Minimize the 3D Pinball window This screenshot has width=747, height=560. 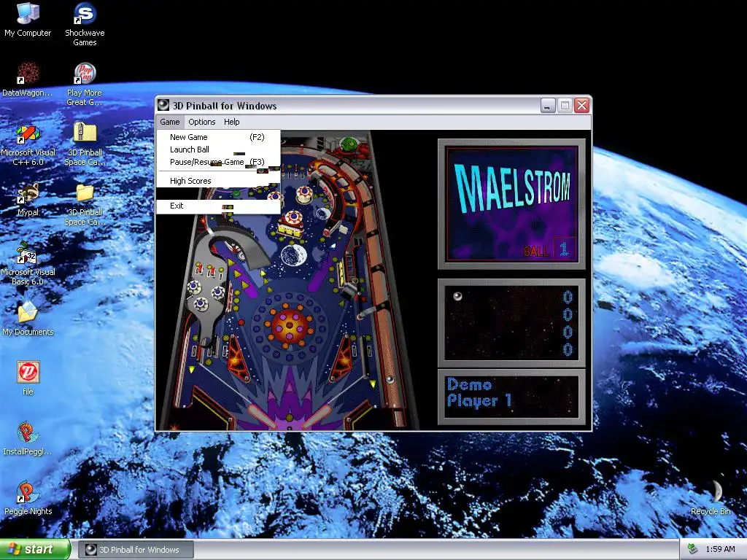click(x=548, y=105)
